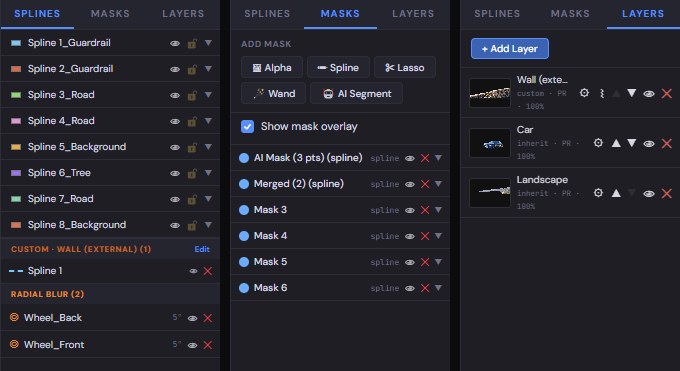Open the active SPLINES tab in the left panel
Screen dimensions: 680x371
[x=37, y=13]
